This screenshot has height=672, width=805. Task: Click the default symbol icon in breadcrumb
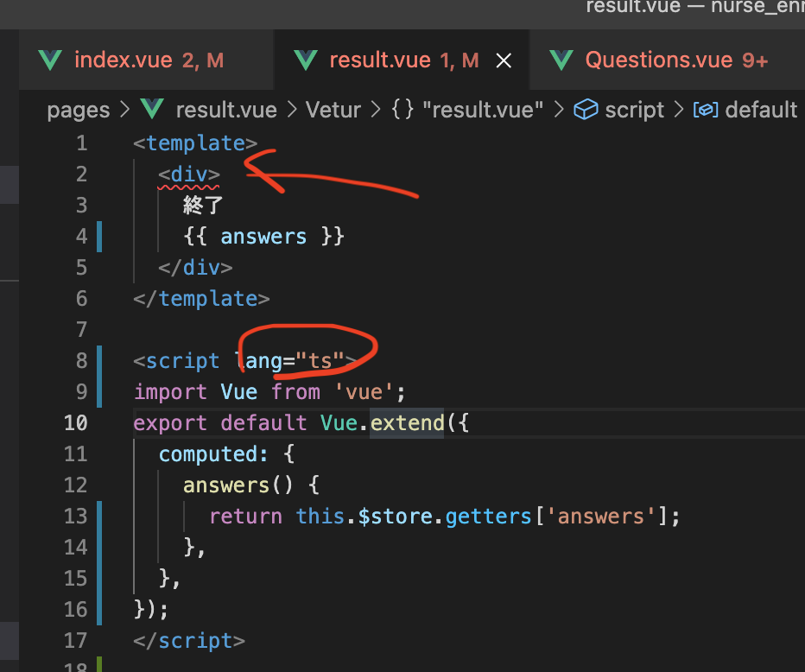click(x=706, y=110)
